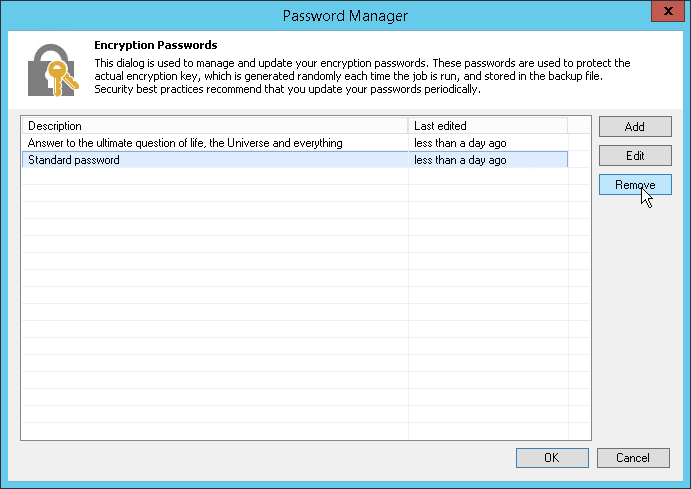
Task: Click the Description and Last edited column divider
Action: (x=409, y=126)
